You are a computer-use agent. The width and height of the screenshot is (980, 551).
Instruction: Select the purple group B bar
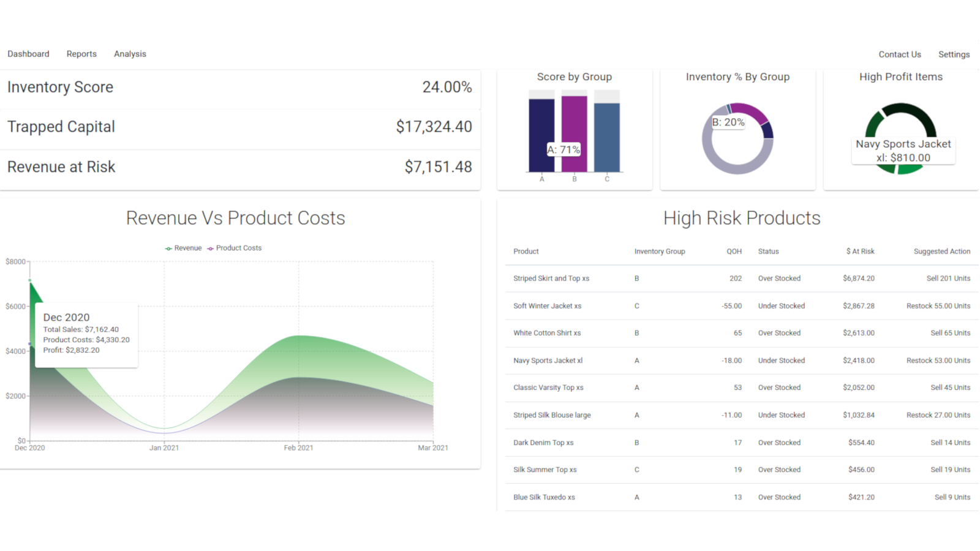point(575,133)
